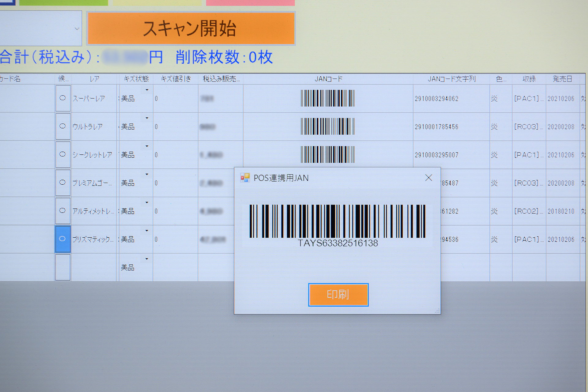588x392 pixels.
Task: Toggle circle cell in ウルトラレア row
Action: (x=63, y=126)
